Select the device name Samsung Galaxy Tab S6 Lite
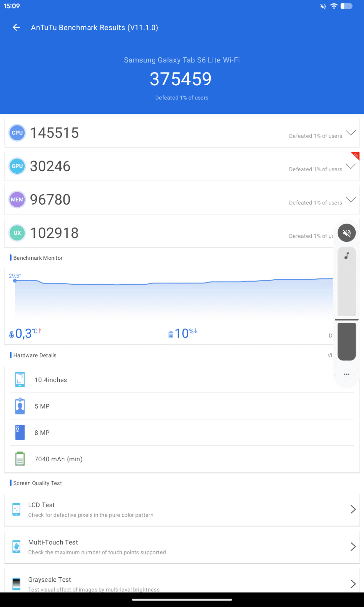364x607 pixels. (182, 60)
